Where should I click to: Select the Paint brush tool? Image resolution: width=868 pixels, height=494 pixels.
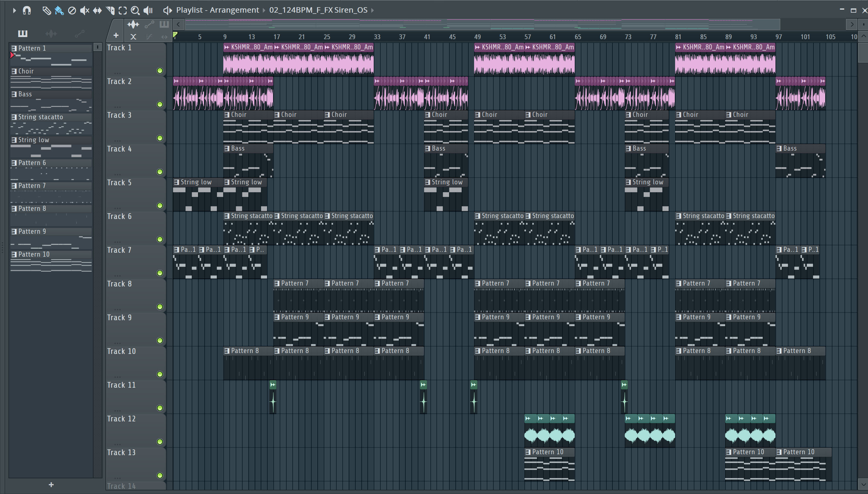coord(59,11)
